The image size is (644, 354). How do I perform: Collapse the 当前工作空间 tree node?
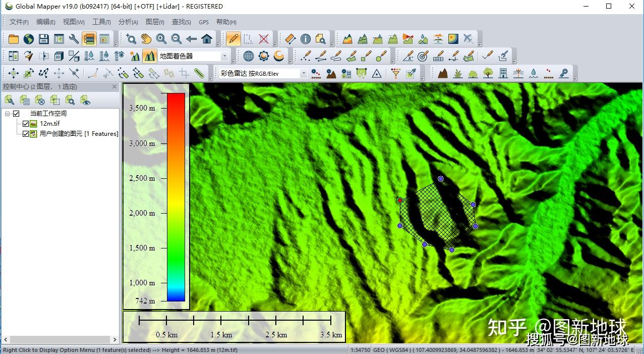click(8, 114)
